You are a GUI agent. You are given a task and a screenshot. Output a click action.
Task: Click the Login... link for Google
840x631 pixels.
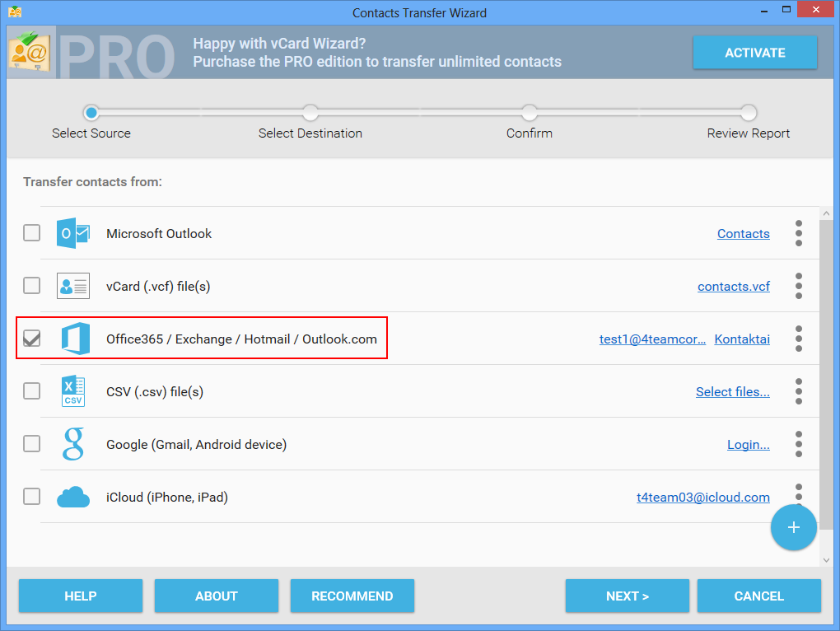coord(748,445)
